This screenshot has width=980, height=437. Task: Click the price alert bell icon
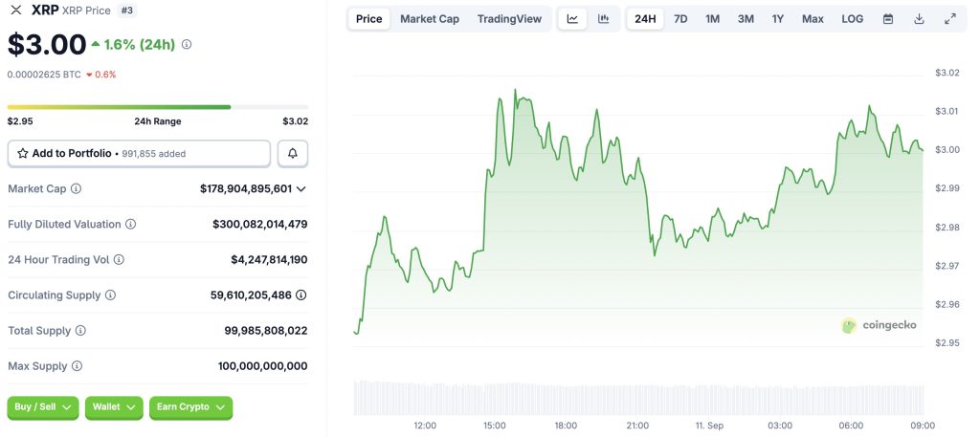(x=293, y=154)
